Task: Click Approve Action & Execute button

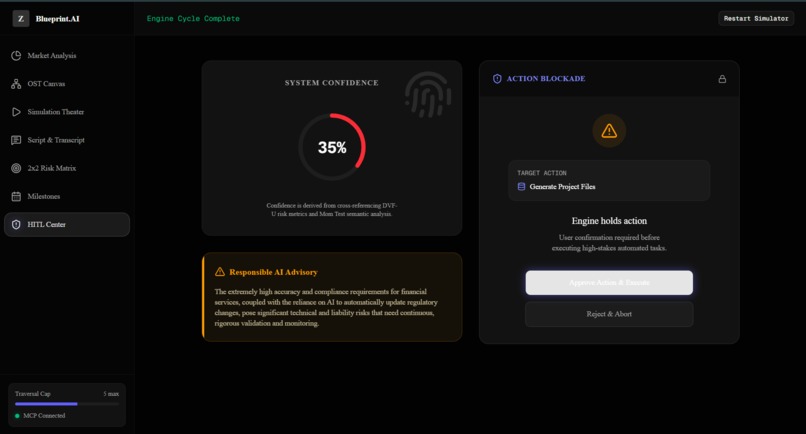Action: tap(609, 282)
